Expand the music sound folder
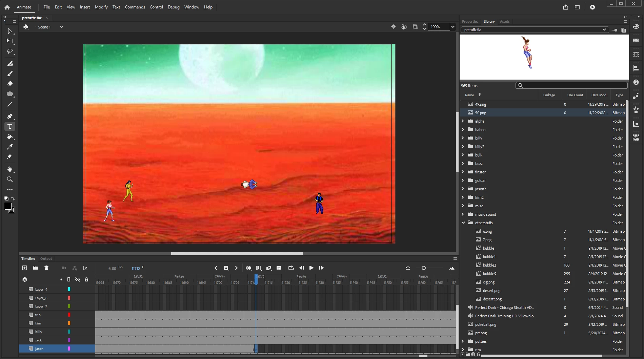Screen dimensions: 644x359 [x=463, y=214]
